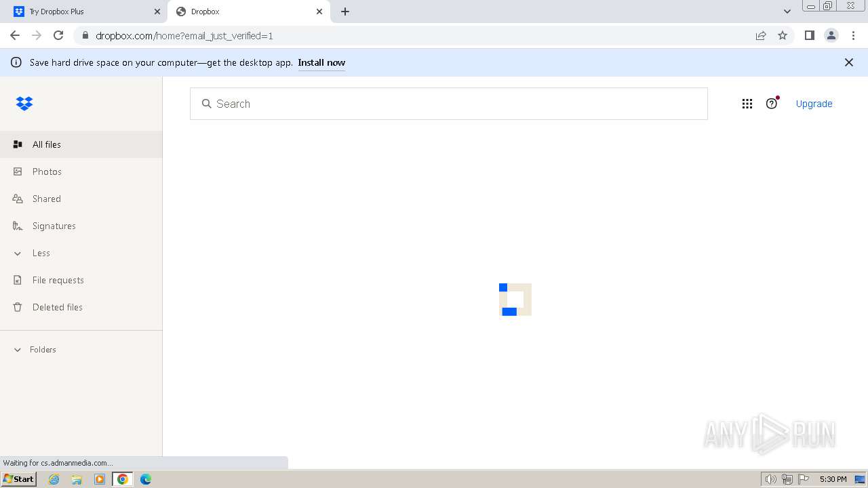
Task: Close the Try Dropbox Plus tab
Action: pos(157,12)
